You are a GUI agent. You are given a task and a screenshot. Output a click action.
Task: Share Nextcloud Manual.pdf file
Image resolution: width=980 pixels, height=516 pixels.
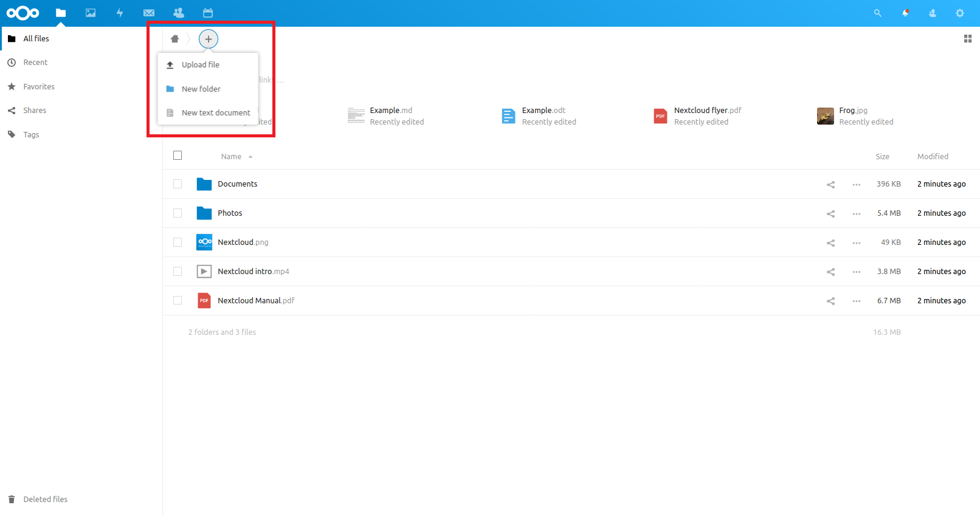(830, 301)
